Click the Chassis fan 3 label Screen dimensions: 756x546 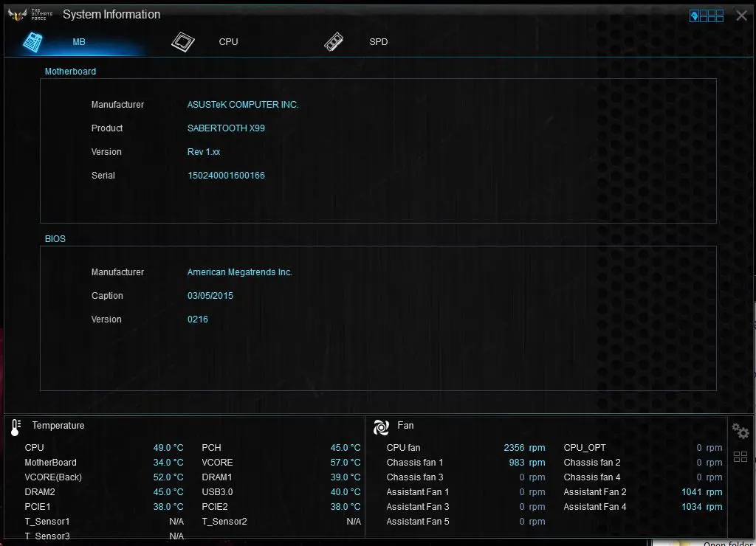tap(415, 477)
